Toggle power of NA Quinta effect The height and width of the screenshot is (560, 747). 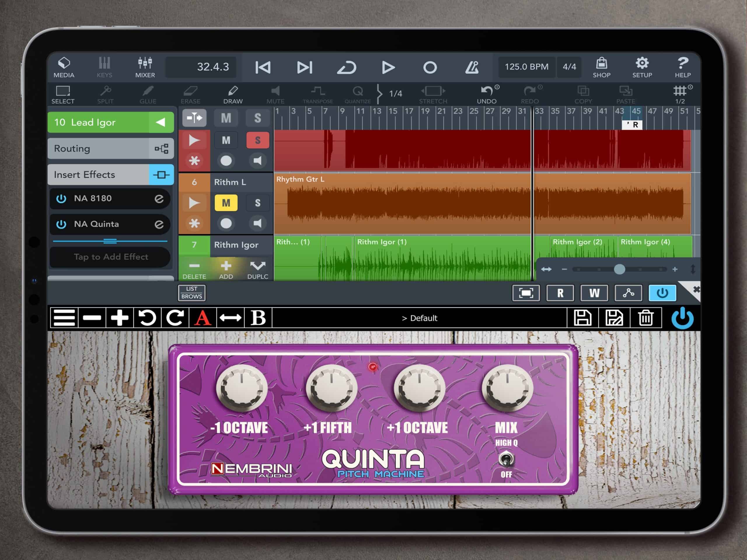point(61,224)
